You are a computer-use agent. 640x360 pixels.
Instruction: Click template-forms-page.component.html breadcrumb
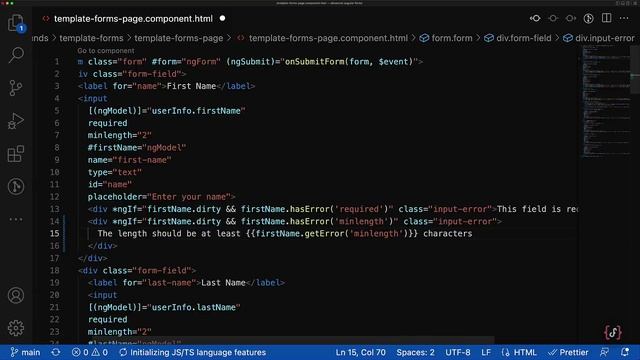(328, 38)
